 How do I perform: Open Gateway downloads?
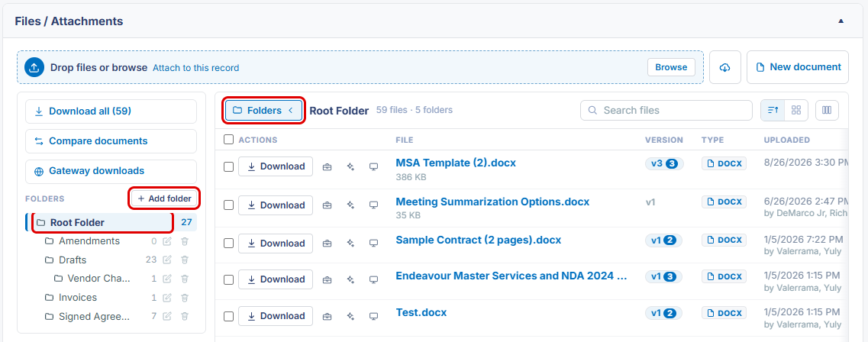(x=111, y=171)
